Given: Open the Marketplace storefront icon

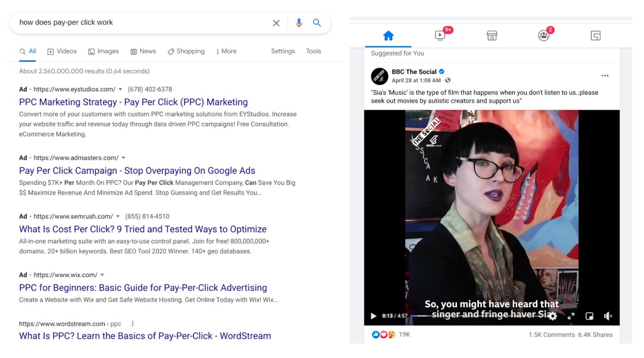Looking at the screenshot, I should point(492,35).
